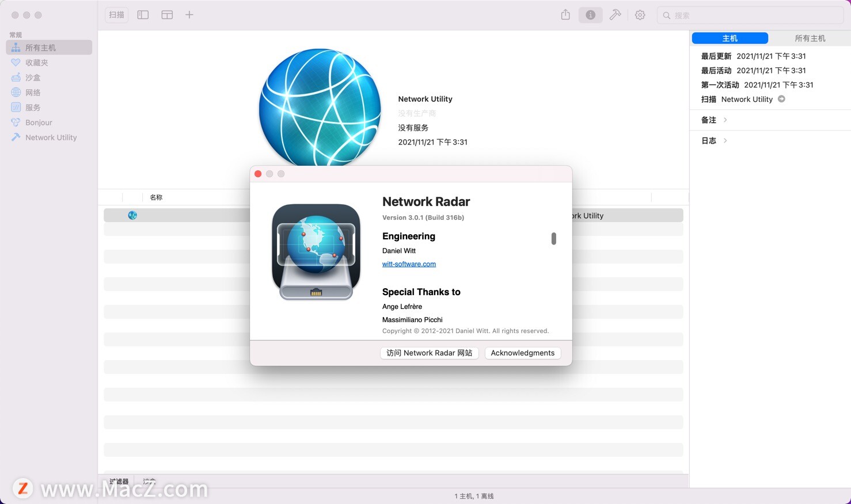851x504 pixels.
Task: Click the hammer icon beside Network Utility
Action: coord(16,138)
